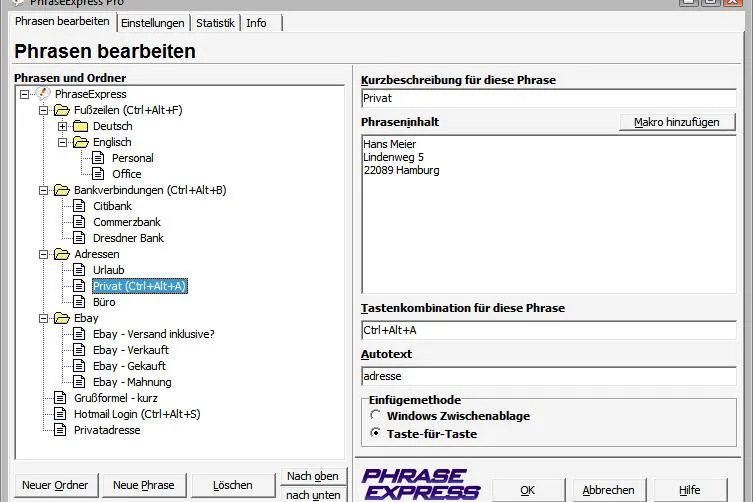Click the document icon beside Citibank

[79, 206]
